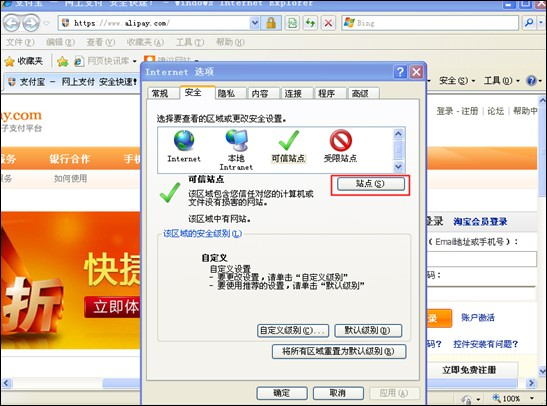Click the red Stop loading X icon

328,23
